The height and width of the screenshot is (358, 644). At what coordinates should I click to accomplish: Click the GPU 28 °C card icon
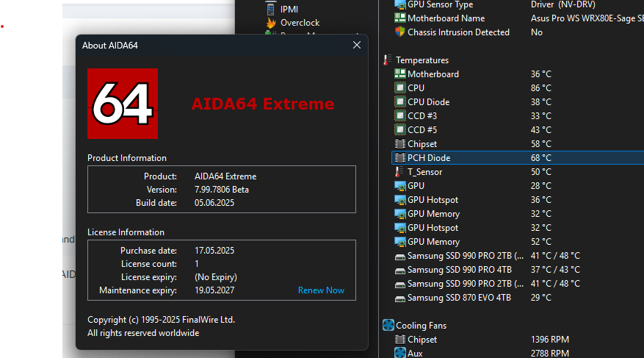pyautogui.click(x=399, y=186)
